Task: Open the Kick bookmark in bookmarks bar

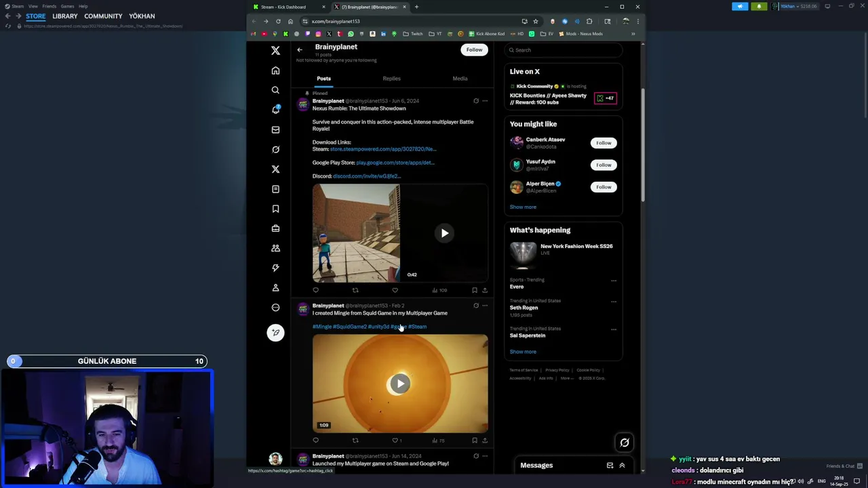Action: [x=285, y=34]
